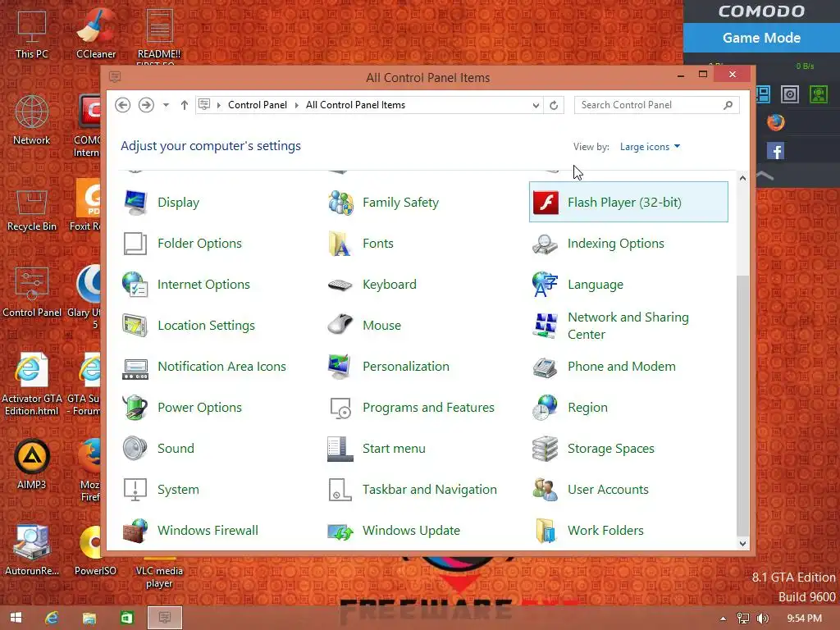Click the Phone and Modem icon
The height and width of the screenshot is (630, 840).
coord(546,367)
